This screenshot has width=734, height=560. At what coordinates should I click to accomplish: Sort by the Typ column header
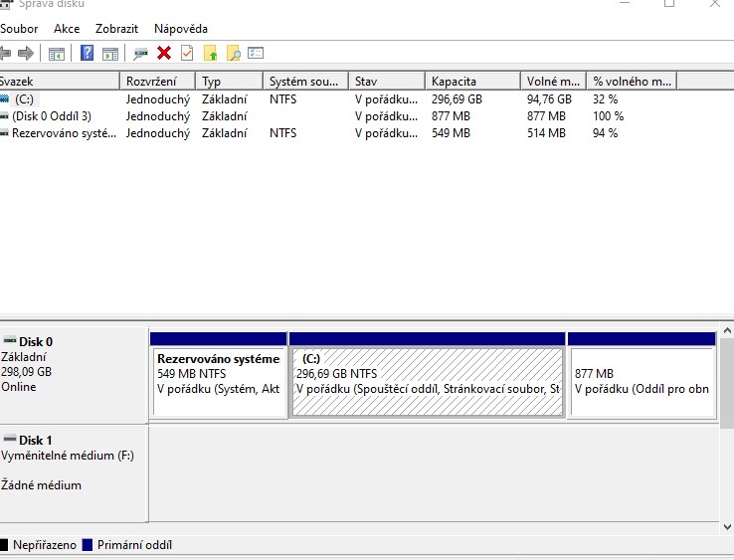pos(230,81)
